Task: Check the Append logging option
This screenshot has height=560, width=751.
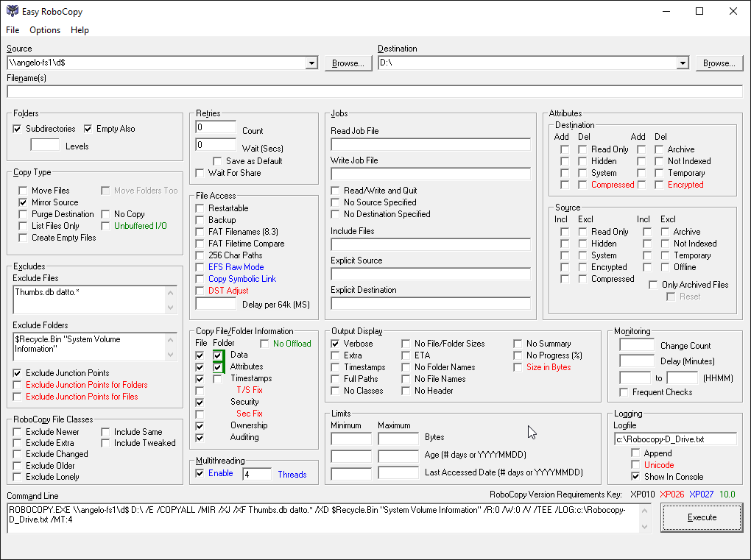Action: (636, 453)
